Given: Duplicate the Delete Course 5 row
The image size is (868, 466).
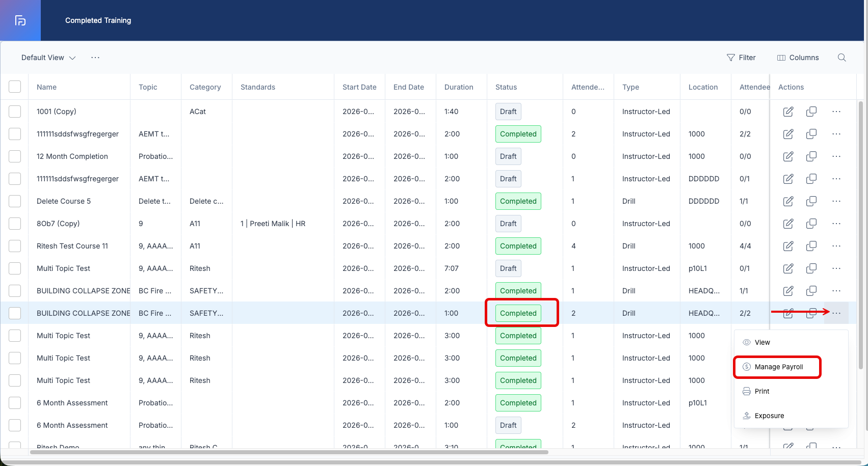Looking at the screenshot, I should coord(811,201).
